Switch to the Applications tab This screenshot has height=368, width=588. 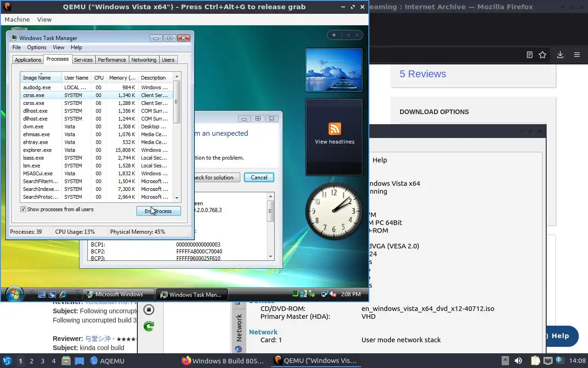[x=28, y=60]
